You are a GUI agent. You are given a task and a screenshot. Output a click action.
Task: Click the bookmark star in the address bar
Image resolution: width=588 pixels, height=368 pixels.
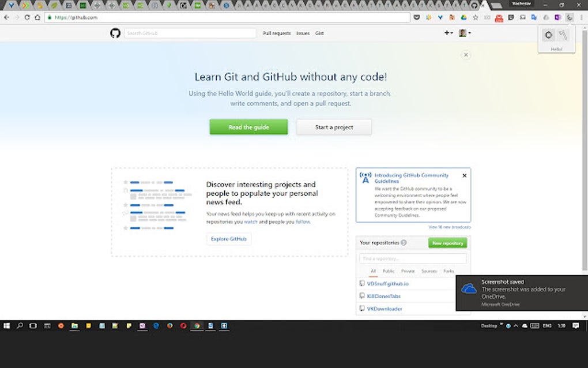click(475, 17)
